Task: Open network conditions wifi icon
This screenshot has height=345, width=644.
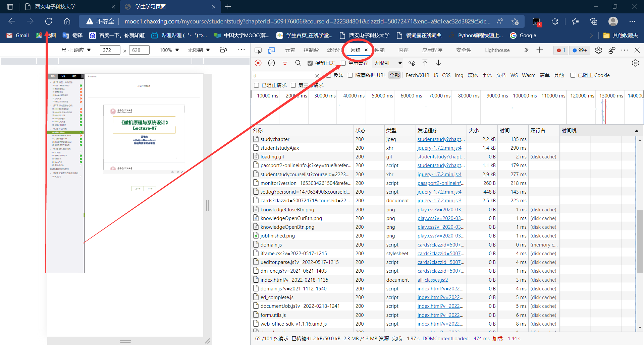Action: pos(412,63)
